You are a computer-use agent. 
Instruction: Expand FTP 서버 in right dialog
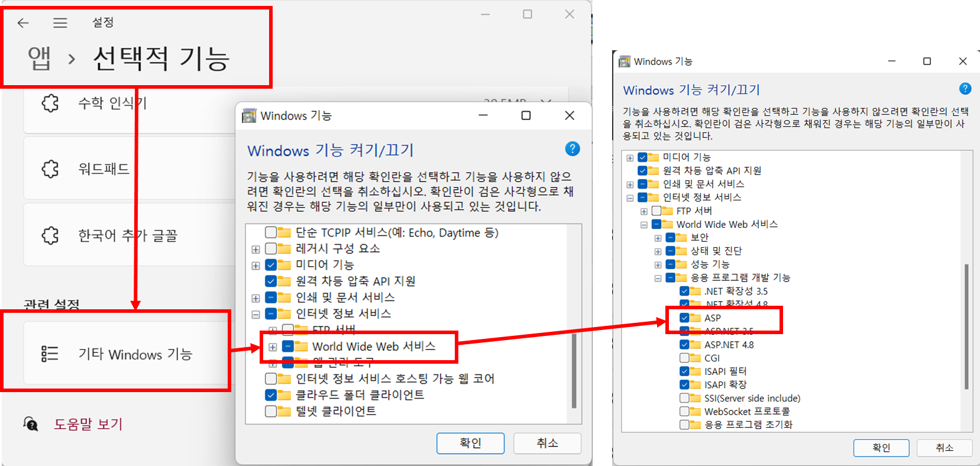coord(643,211)
